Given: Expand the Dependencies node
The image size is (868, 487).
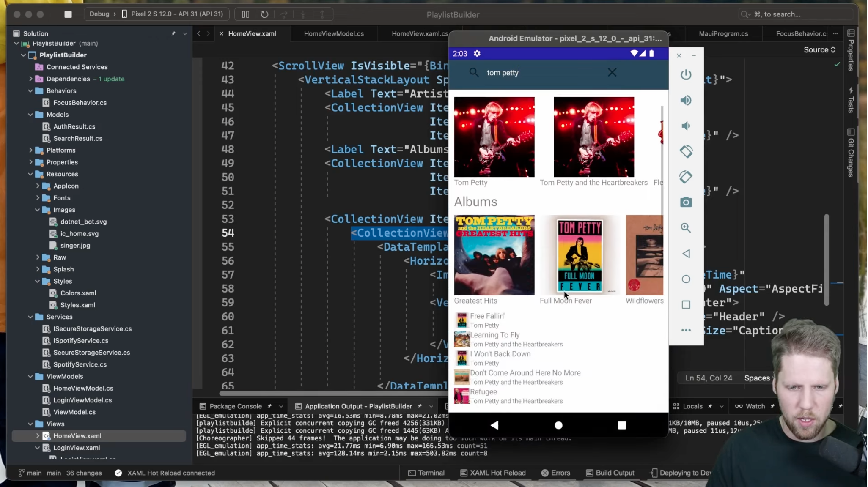Looking at the screenshot, I should [x=30, y=79].
